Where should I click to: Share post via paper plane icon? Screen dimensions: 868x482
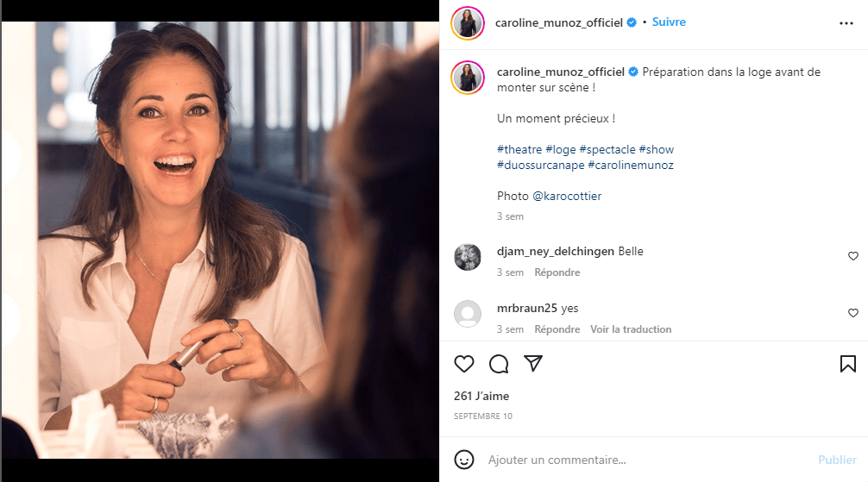(x=533, y=363)
